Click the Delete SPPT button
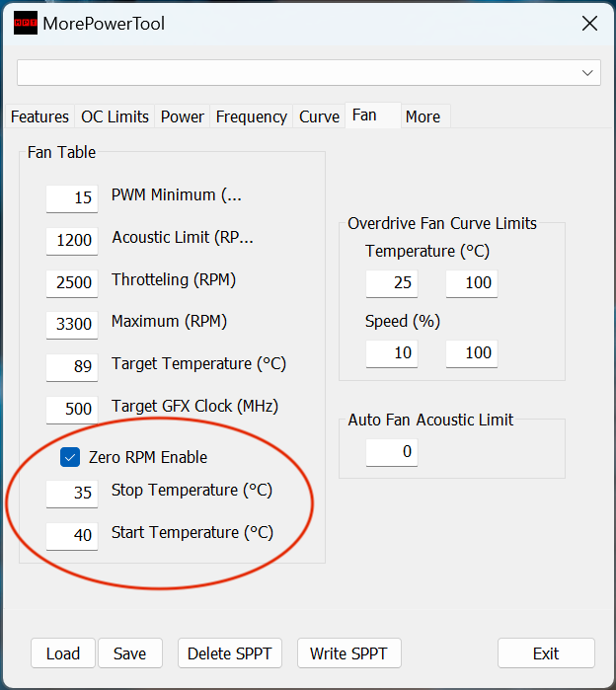This screenshot has width=616, height=690. pos(230,653)
